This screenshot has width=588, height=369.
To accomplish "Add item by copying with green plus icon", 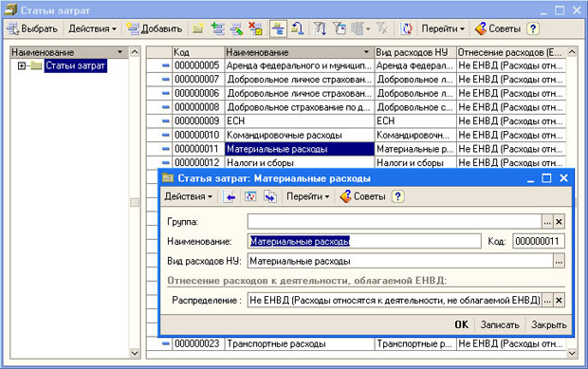I will click(217, 28).
